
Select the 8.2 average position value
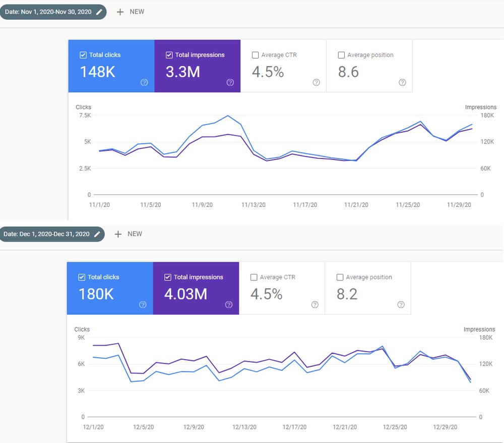click(x=347, y=294)
